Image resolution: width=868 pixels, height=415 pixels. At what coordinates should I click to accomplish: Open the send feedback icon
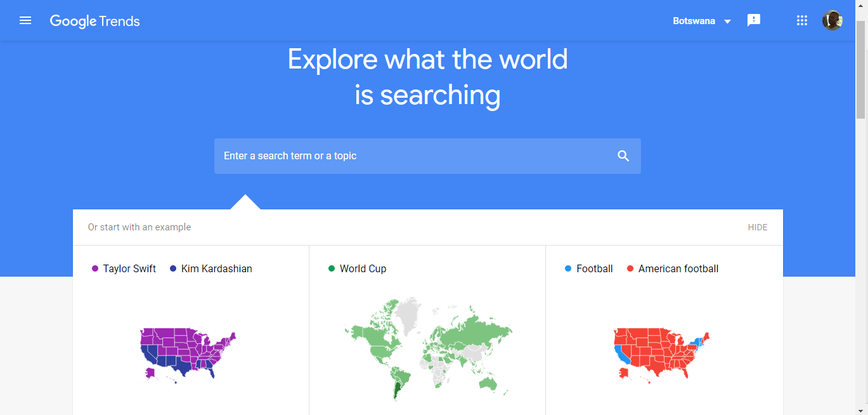click(x=754, y=21)
